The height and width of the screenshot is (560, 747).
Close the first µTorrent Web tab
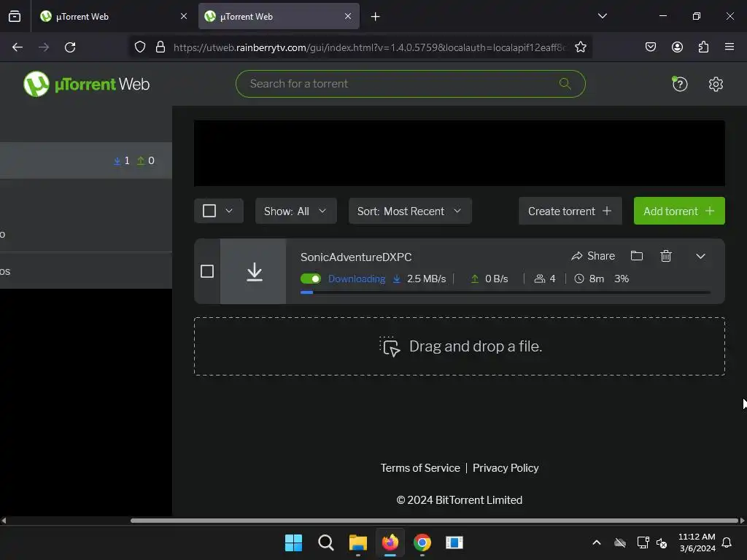tap(184, 16)
